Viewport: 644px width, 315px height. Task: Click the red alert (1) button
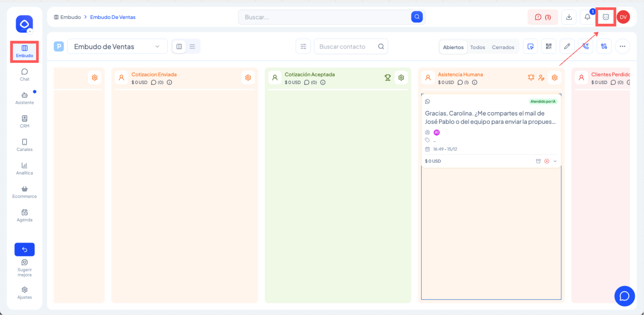coord(543,17)
